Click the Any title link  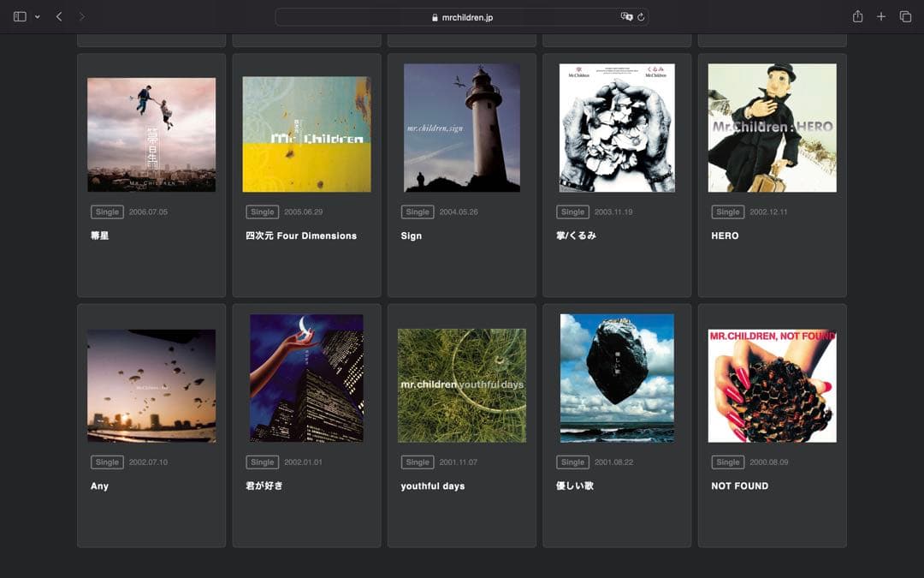99,486
